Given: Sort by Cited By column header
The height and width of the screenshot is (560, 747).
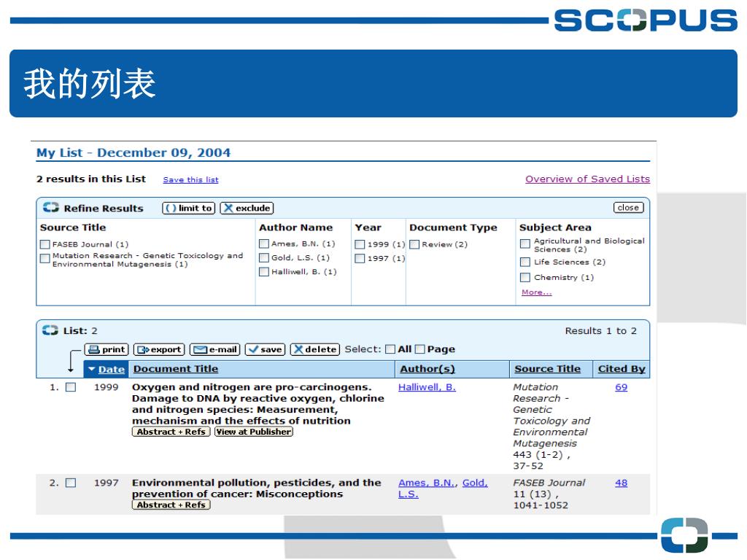Looking at the screenshot, I should coord(622,368).
